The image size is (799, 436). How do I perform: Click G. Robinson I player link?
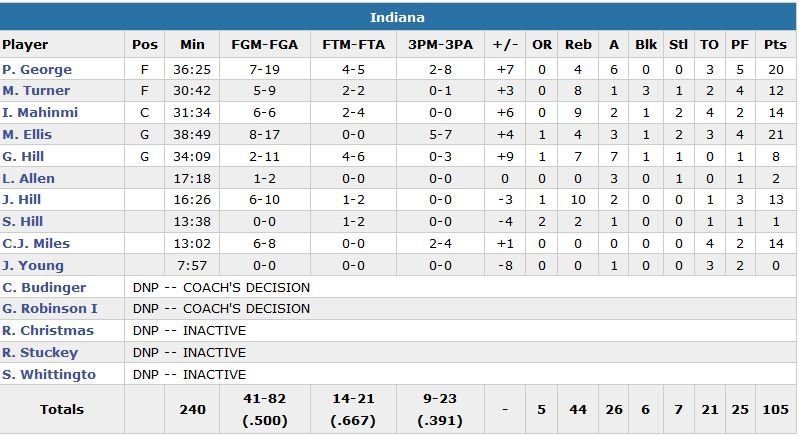[49, 309]
